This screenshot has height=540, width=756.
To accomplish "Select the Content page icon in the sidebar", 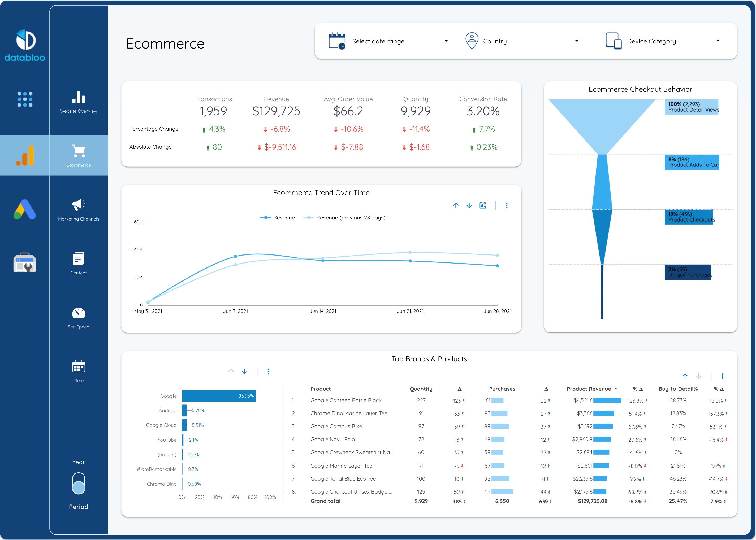I will [x=79, y=260].
